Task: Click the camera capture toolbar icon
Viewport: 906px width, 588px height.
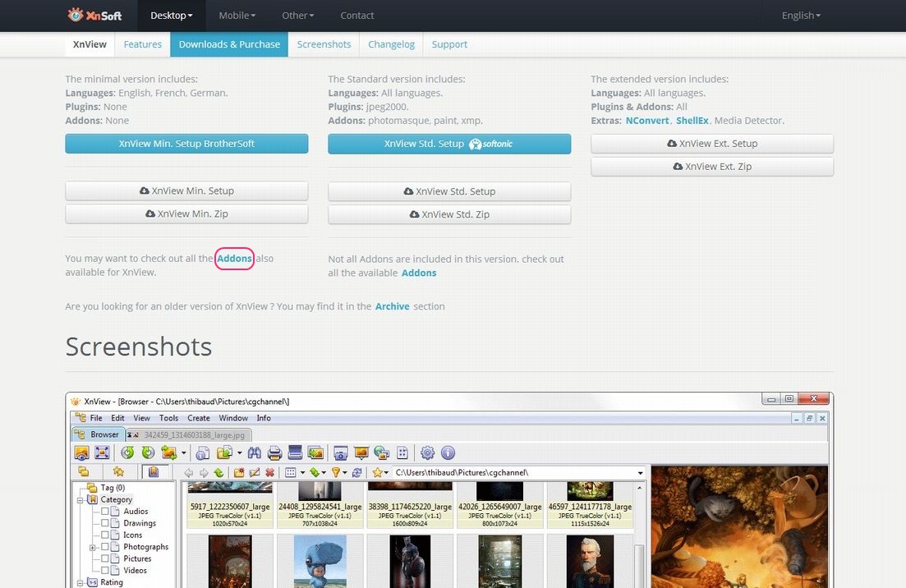Action: (340, 452)
